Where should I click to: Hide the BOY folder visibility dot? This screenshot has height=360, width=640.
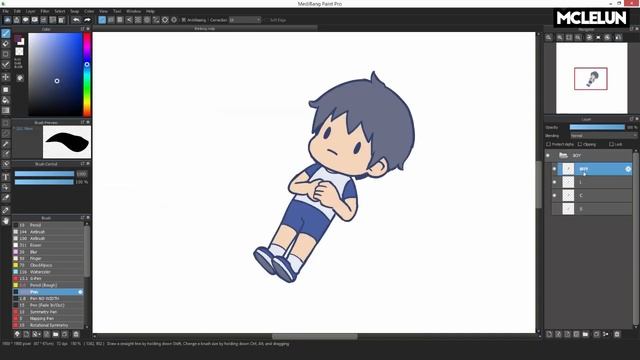click(x=548, y=156)
